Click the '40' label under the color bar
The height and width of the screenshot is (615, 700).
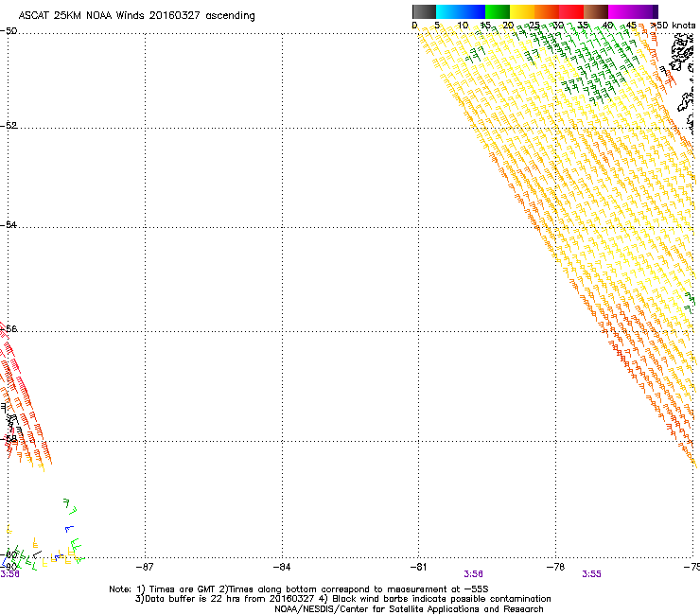[x=607, y=25]
